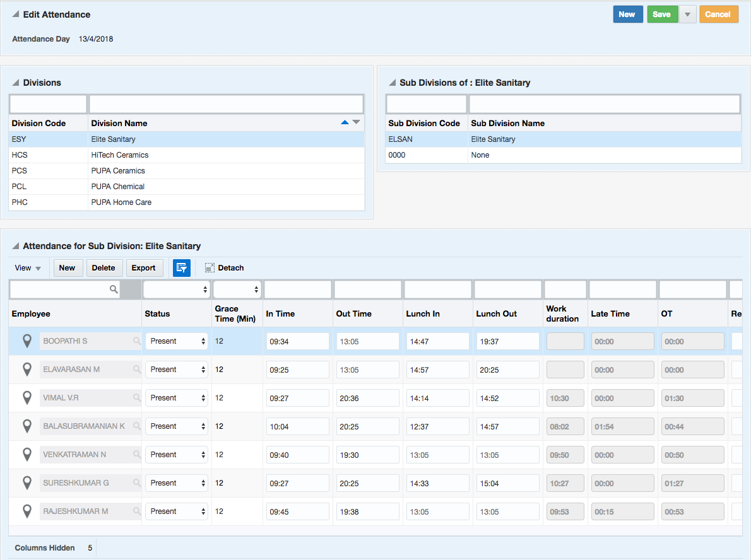Click the Sub Division Name filter field
This screenshot has height=560, width=751.
[605, 104]
